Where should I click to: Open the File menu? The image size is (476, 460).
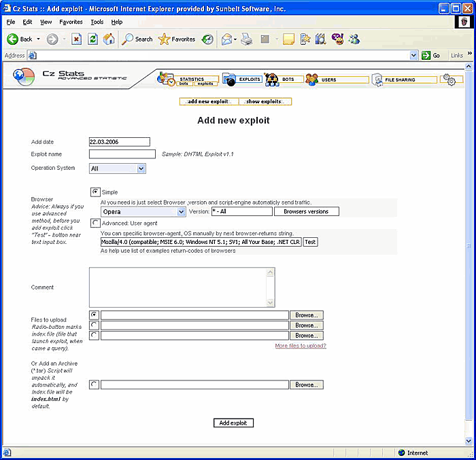[11, 22]
